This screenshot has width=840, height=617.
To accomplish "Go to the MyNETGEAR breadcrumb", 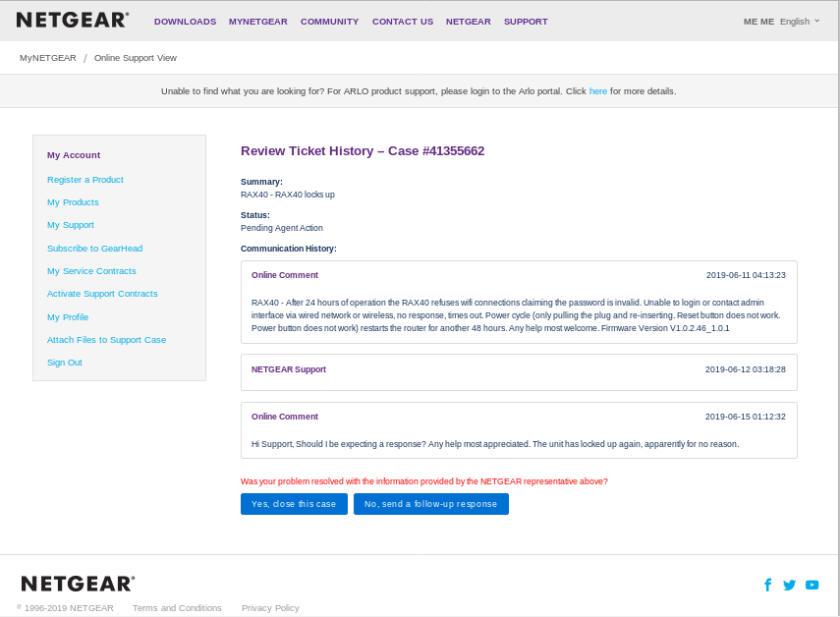I will point(48,58).
